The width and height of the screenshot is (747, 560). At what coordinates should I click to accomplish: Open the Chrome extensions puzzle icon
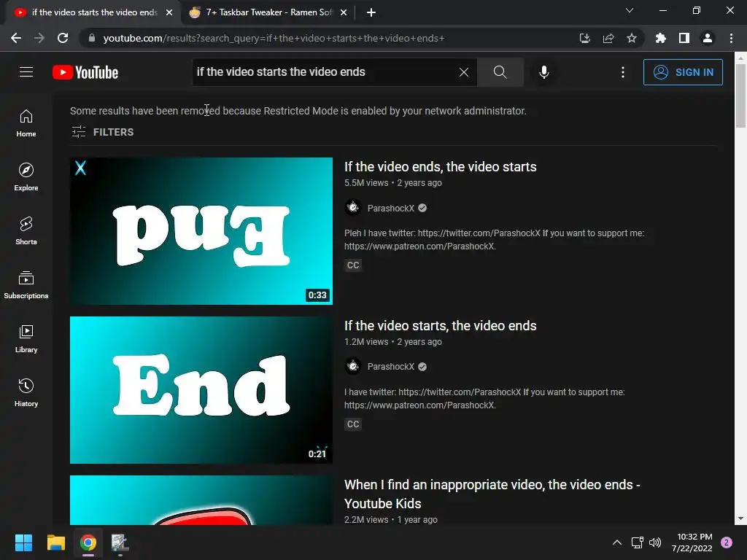point(661,38)
